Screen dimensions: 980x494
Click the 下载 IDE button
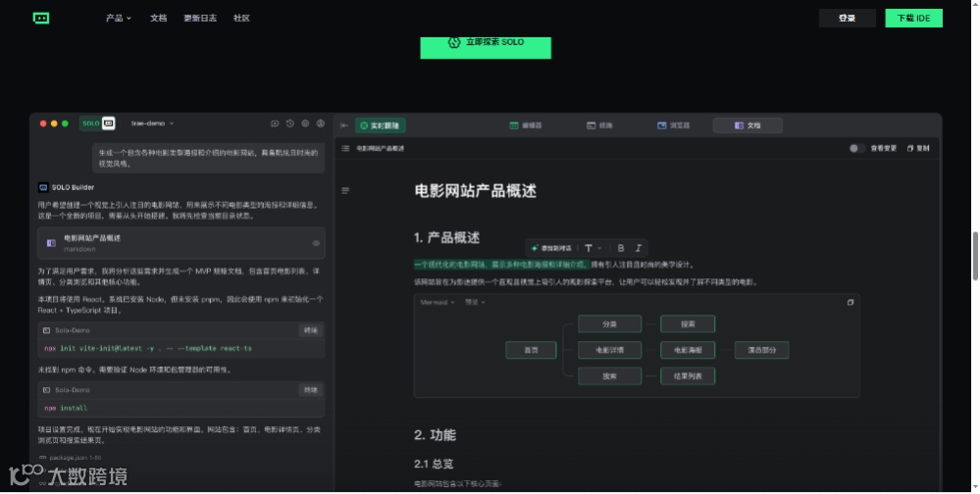coord(913,18)
